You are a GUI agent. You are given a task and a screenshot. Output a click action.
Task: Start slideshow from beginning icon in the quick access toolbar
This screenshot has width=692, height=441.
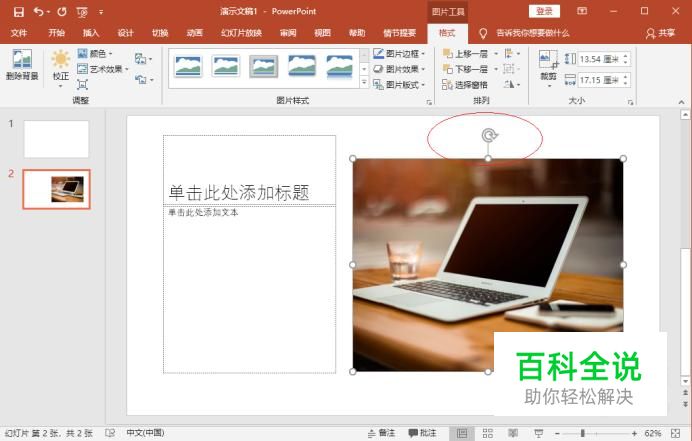(x=82, y=12)
